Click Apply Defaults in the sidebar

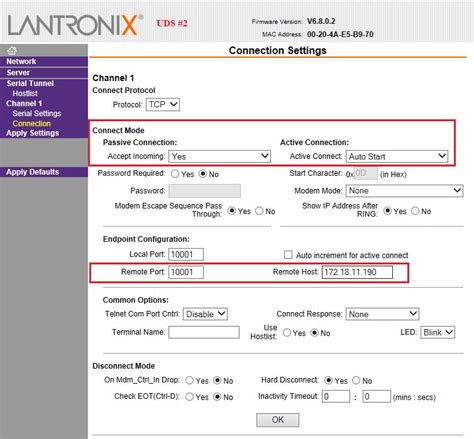(x=32, y=172)
